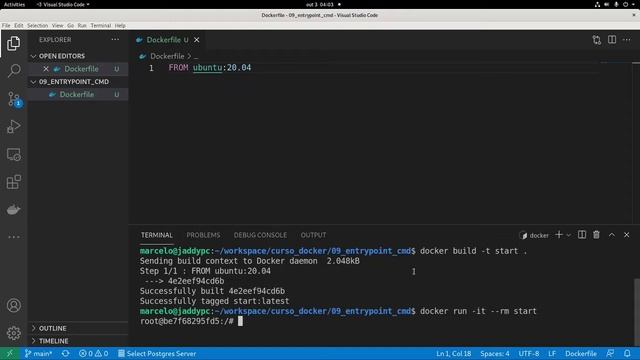Open the Search view icon
The width and height of the screenshot is (640, 360).
(x=13, y=71)
